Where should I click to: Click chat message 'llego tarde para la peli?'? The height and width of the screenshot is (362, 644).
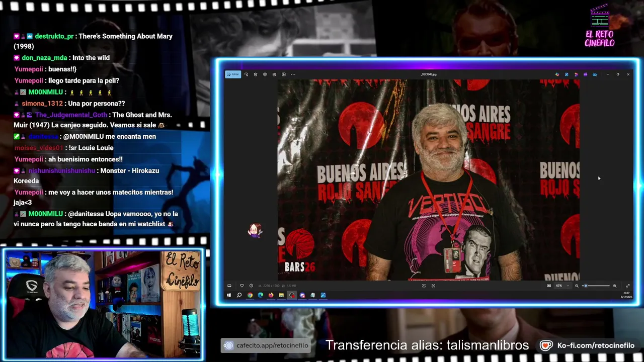click(84, 80)
